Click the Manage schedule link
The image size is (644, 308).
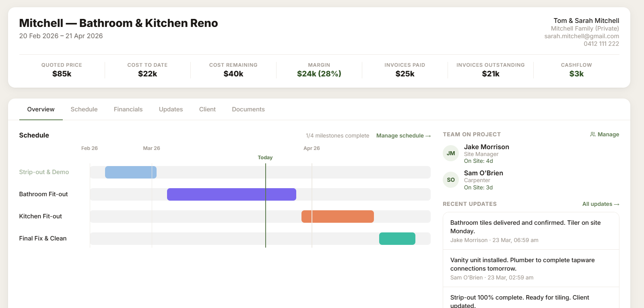(x=403, y=136)
